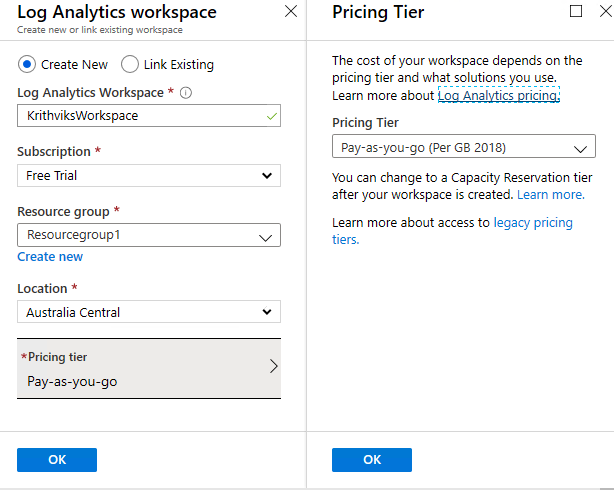This screenshot has height=490, width=614.
Task: Select the Create New radio button
Action: [27, 64]
